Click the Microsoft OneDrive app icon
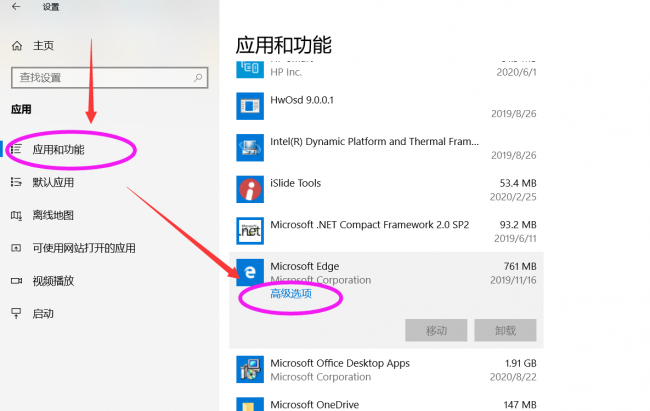Screen dimensions: 650x411 tap(250, 404)
